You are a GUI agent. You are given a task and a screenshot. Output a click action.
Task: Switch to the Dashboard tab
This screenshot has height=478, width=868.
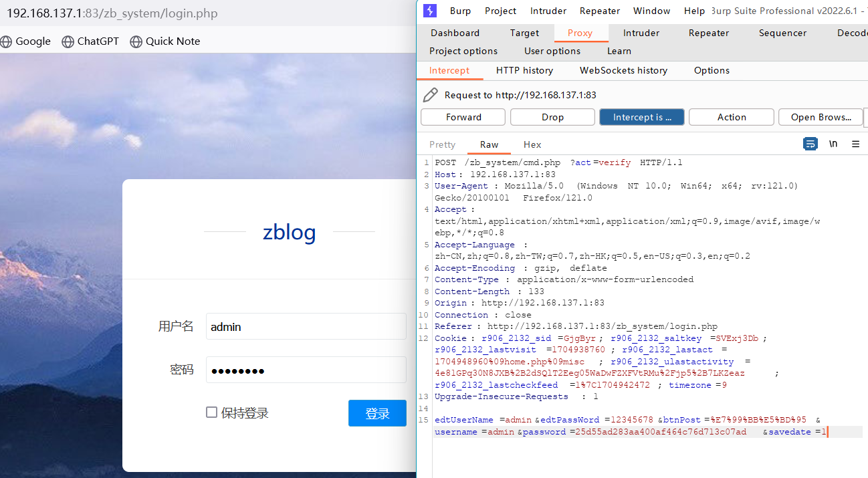(455, 33)
